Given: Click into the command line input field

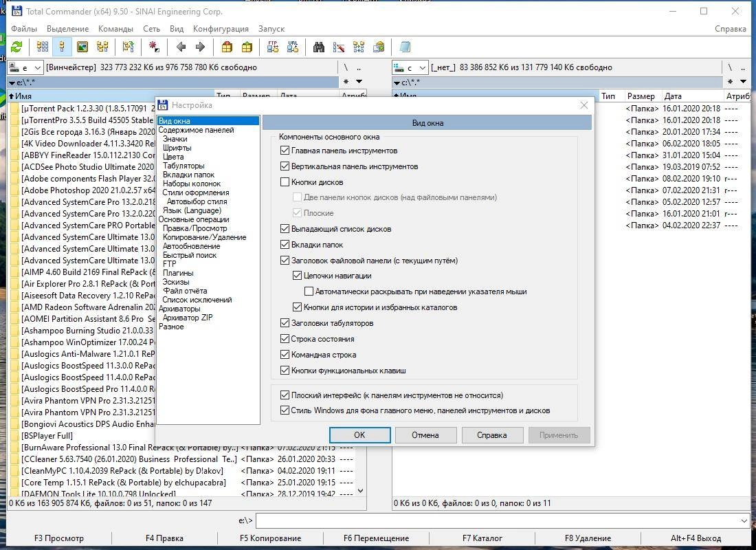Looking at the screenshot, I should (497, 521).
